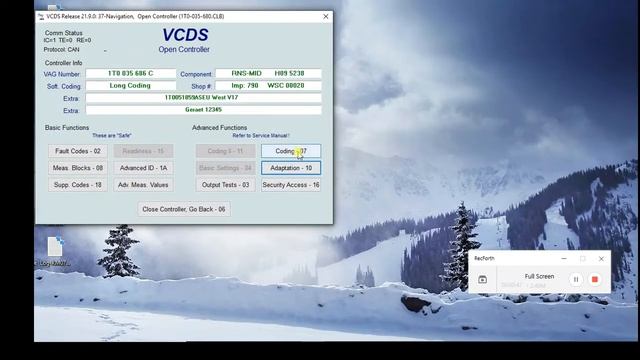Open Adaptation - 10
The width and height of the screenshot is (640, 360).
pyautogui.click(x=291, y=168)
